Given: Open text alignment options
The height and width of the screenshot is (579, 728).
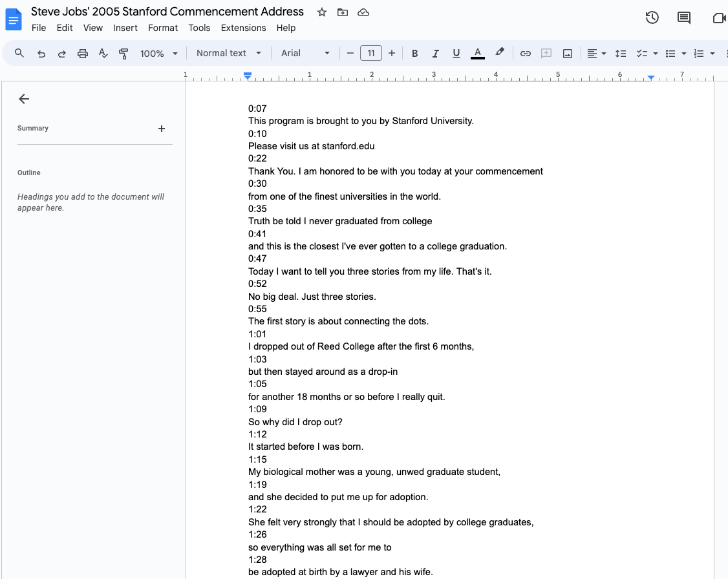Looking at the screenshot, I should [x=597, y=54].
